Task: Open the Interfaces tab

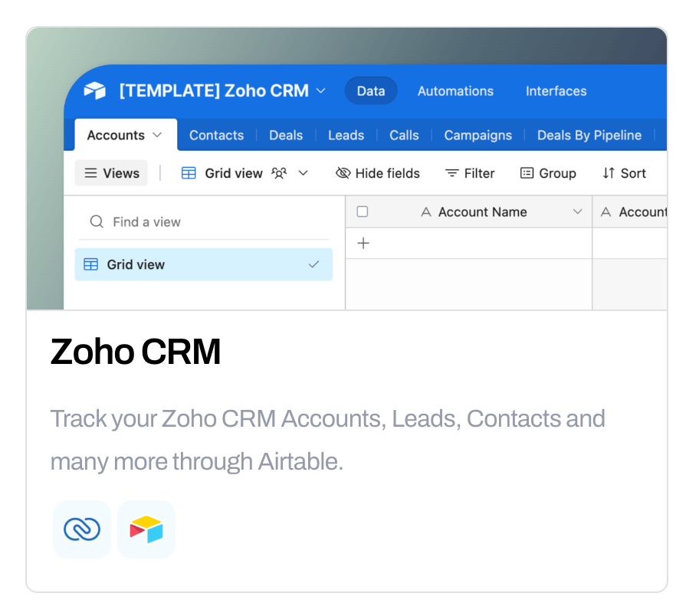Action: 556,91
